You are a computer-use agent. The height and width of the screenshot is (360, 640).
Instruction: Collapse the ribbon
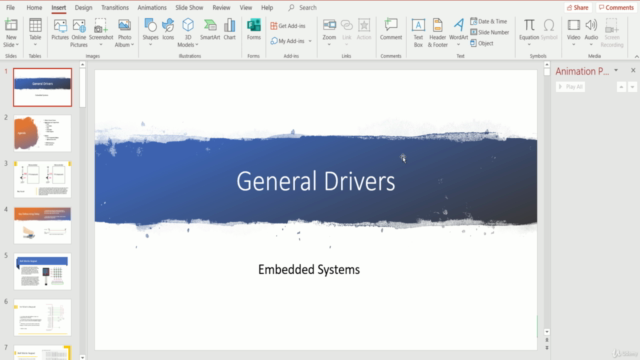(636, 56)
